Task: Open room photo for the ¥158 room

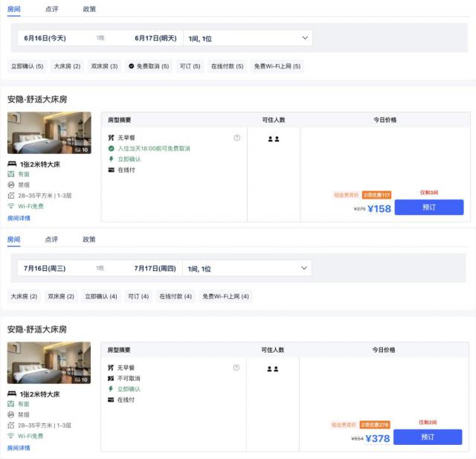Action: (x=49, y=132)
